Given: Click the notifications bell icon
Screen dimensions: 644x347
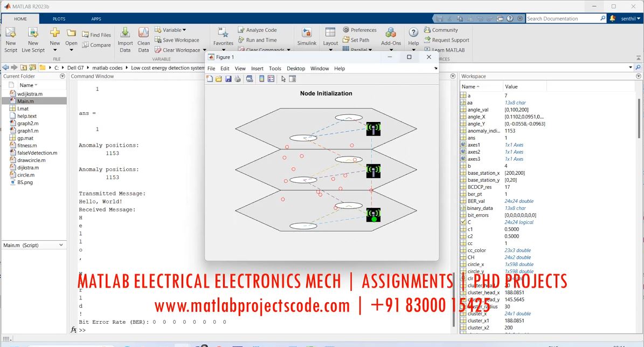Looking at the screenshot, I should click(612, 18).
